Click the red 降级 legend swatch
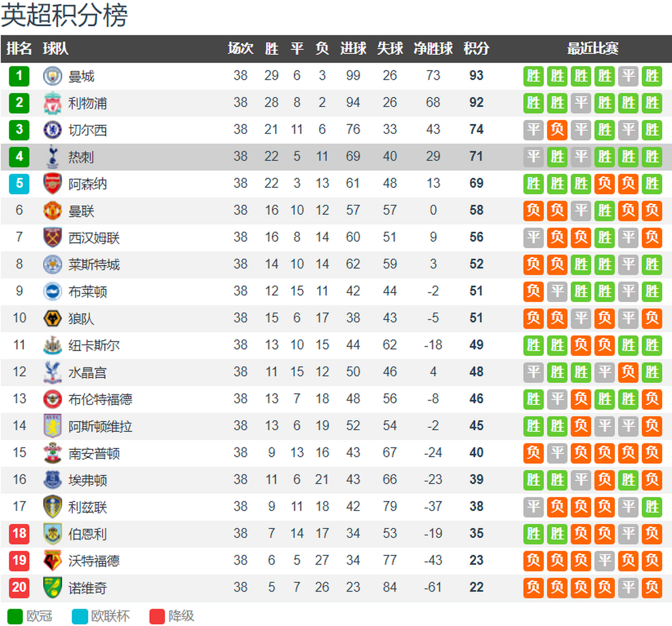 (157, 616)
